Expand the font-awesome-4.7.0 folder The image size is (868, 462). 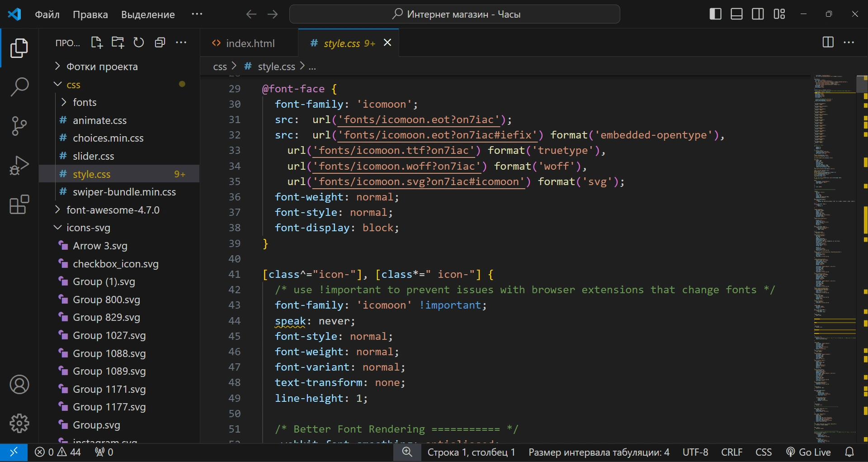click(113, 210)
